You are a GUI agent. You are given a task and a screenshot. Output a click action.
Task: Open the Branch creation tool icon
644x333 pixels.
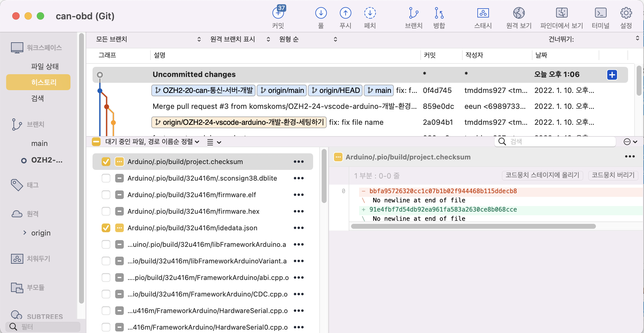click(413, 13)
